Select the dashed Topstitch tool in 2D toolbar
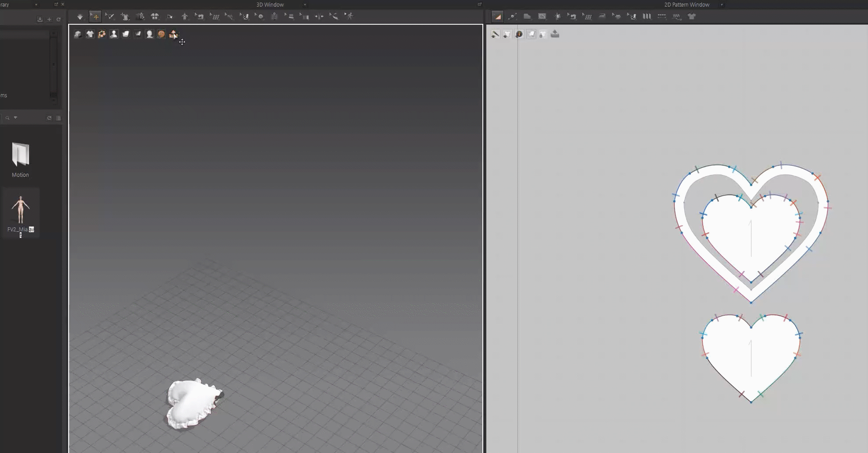Viewport: 868px width, 453px height. pyautogui.click(x=662, y=17)
